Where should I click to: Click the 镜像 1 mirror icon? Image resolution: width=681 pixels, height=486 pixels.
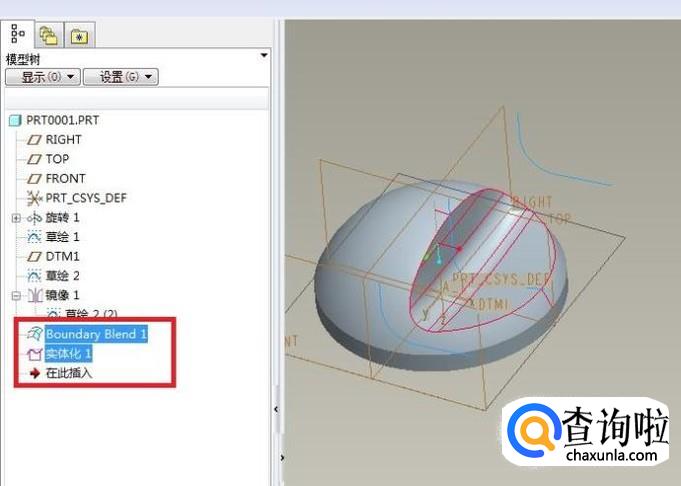pos(35,296)
